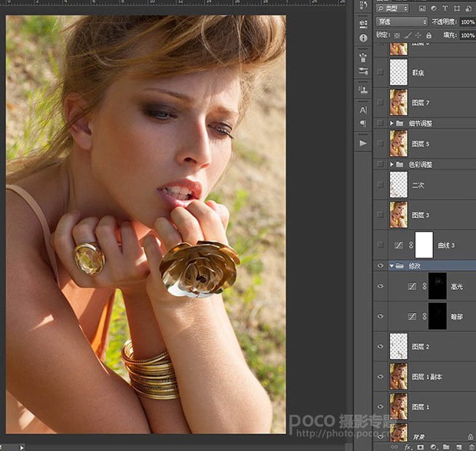
Task: Open the Info panel icon
Action: (363, 38)
